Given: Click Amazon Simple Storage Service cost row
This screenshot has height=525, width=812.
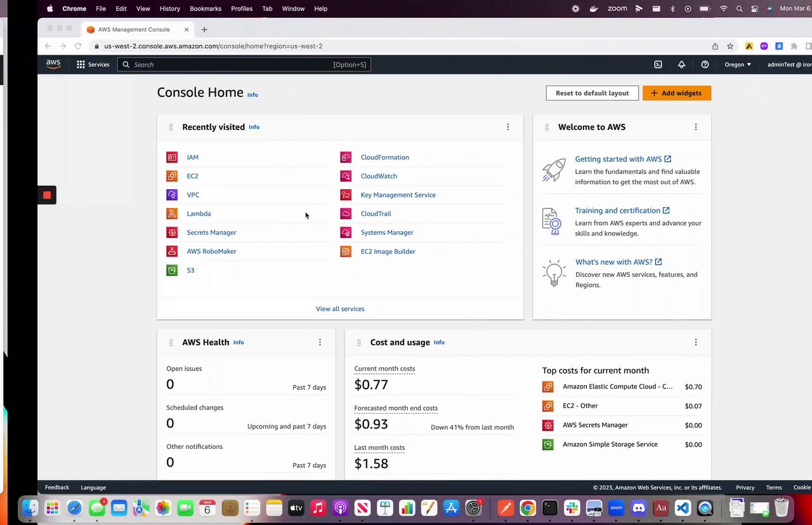Looking at the screenshot, I should [x=622, y=444].
